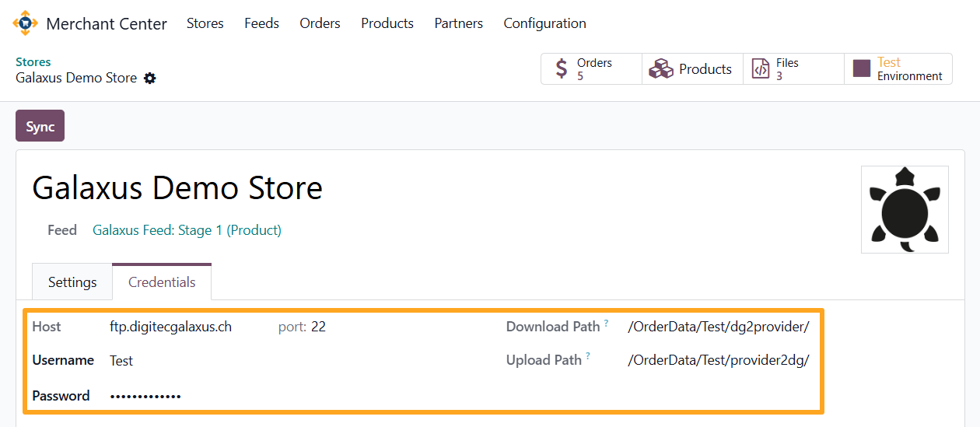Click the Products boxes icon
The width and height of the screenshot is (980, 427).
(661, 69)
